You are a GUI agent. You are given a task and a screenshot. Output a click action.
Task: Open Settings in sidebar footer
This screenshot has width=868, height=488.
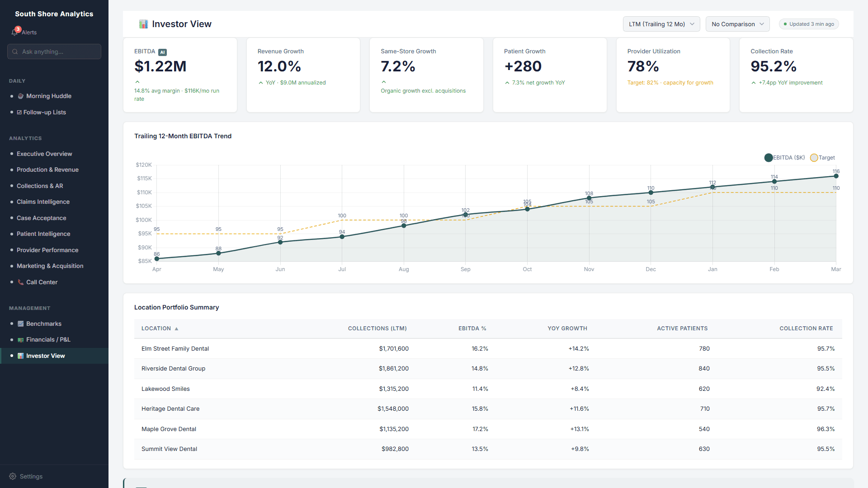coord(31,476)
